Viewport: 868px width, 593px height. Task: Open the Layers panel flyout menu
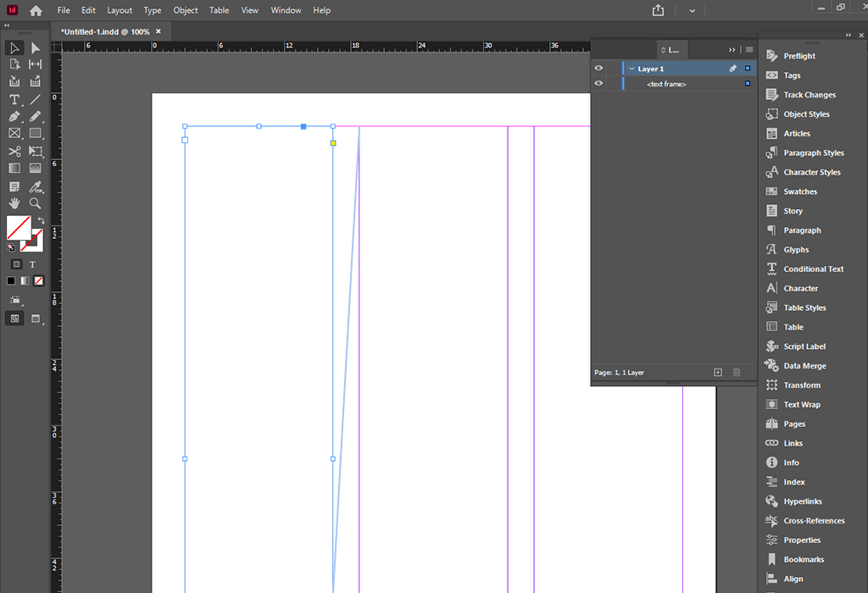point(749,50)
